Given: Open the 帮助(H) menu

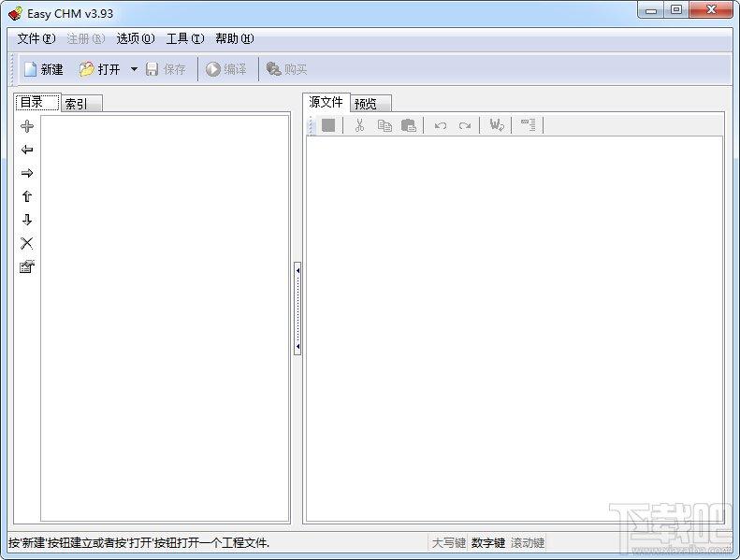Looking at the screenshot, I should pyautogui.click(x=235, y=38).
